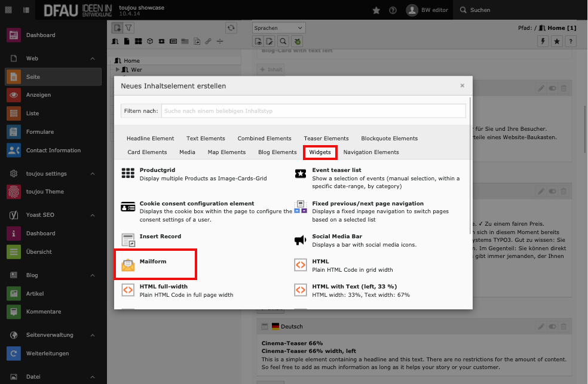The height and width of the screenshot is (384, 588).
Task: Select the Insert Record icon
Action: 128,240
